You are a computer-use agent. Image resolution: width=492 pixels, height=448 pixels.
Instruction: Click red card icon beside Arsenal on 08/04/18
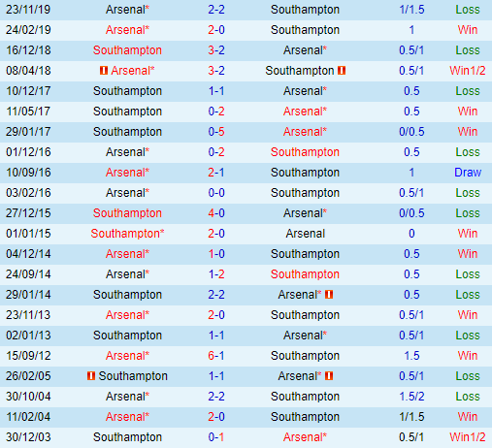click(104, 70)
